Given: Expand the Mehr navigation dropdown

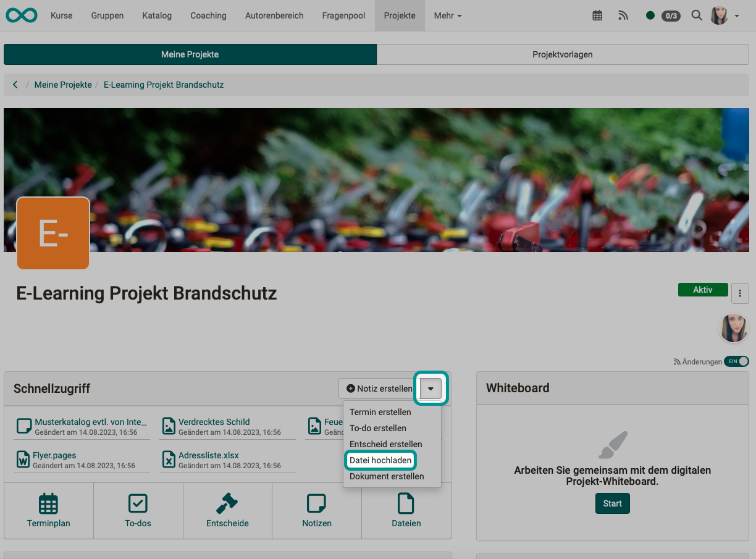Looking at the screenshot, I should [x=447, y=15].
